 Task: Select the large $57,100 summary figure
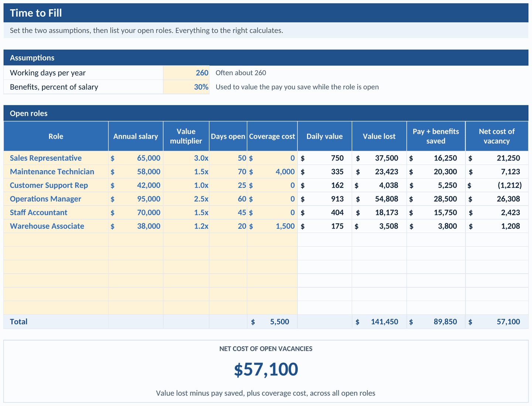(266, 369)
